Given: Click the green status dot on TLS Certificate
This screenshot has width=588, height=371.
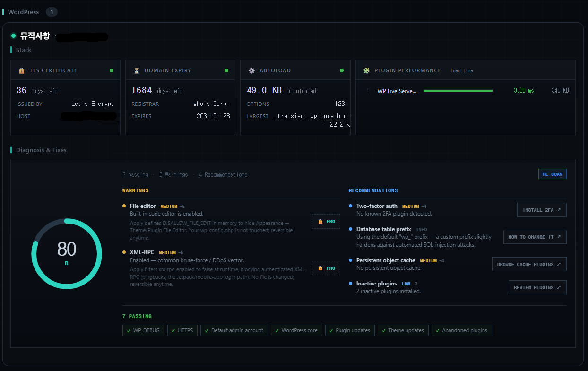Looking at the screenshot, I should (x=112, y=70).
